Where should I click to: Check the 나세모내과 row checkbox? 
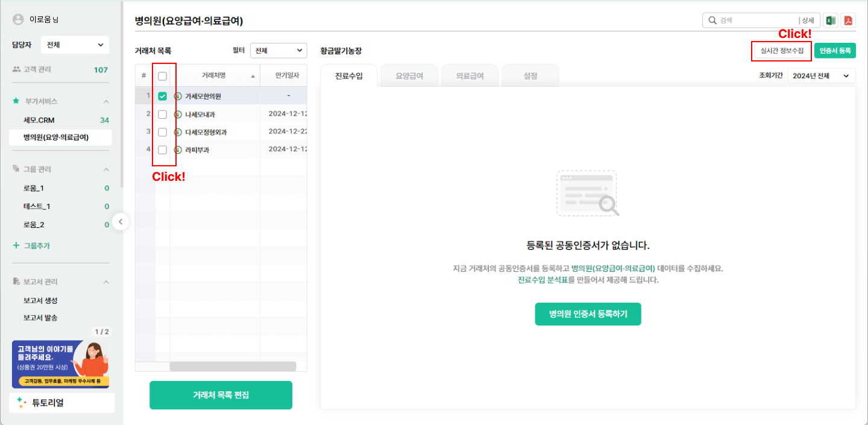click(162, 115)
